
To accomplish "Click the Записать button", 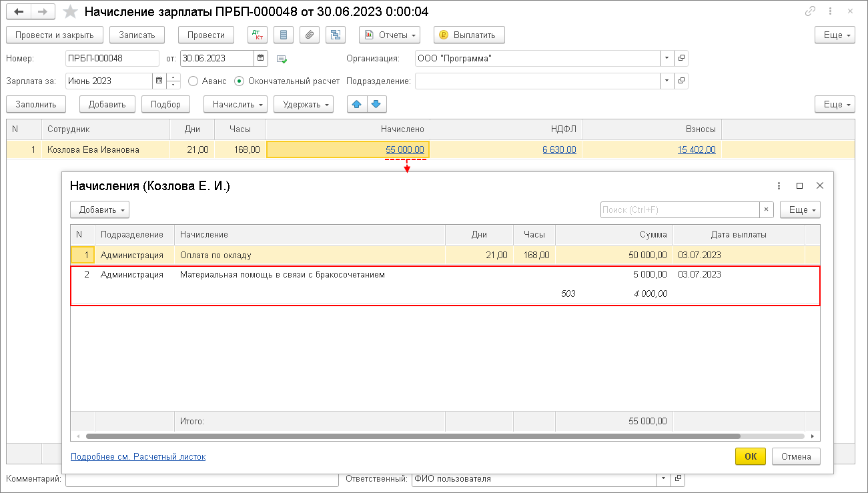I will tap(137, 35).
